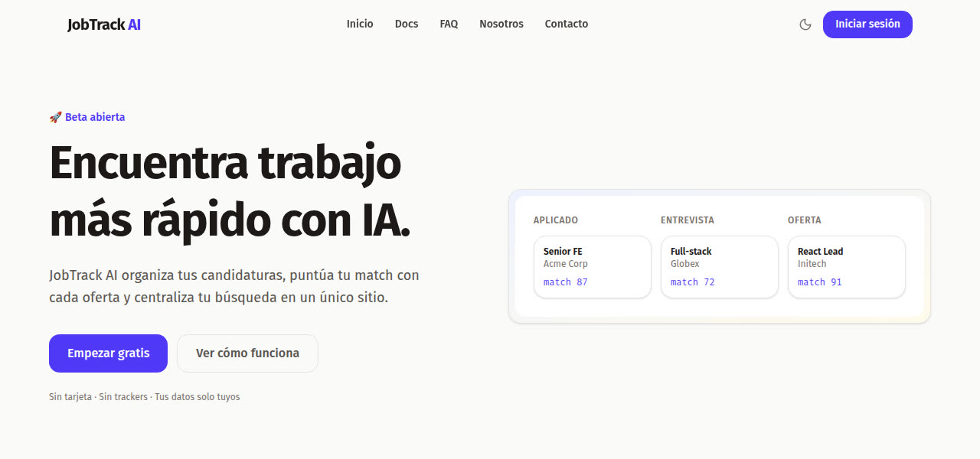The height and width of the screenshot is (459, 980).
Task: Click the rocket Beta abierta badge
Action: (x=87, y=117)
